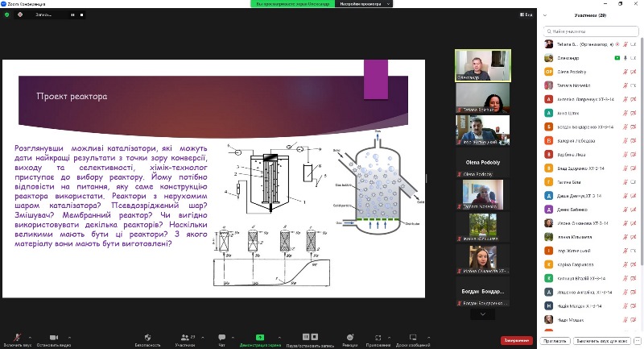Click the Invite (Пригласить) button
This screenshot has height=349, width=644.
(x=555, y=341)
